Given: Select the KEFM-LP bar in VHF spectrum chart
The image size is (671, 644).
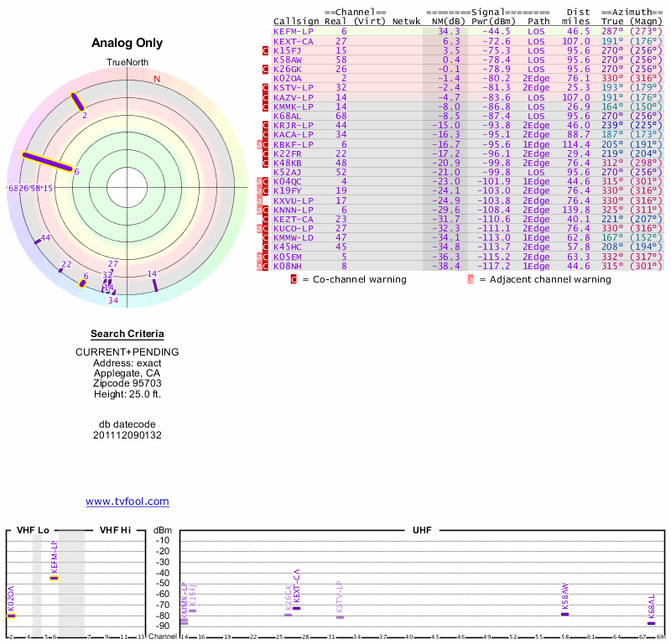Looking at the screenshot, I should [55, 578].
